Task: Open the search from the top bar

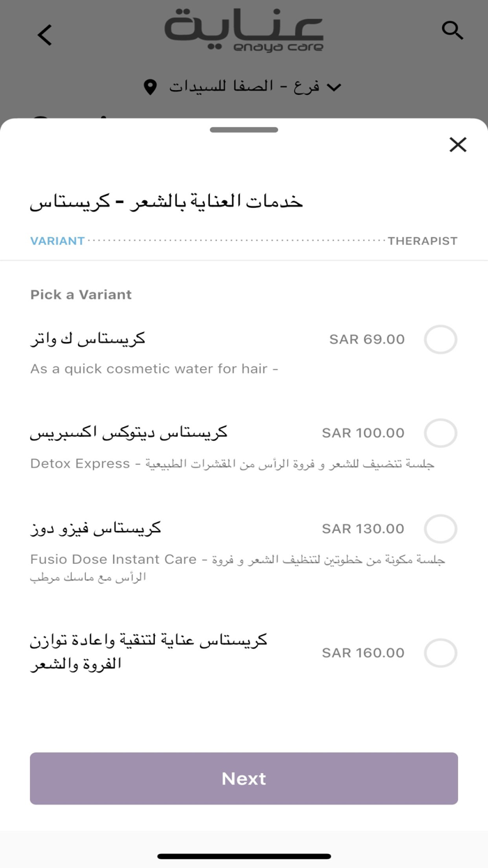Action: click(x=452, y=31)
